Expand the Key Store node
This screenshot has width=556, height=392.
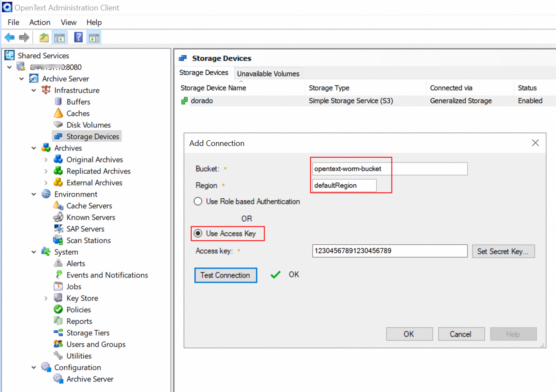(x=46, y=298)
